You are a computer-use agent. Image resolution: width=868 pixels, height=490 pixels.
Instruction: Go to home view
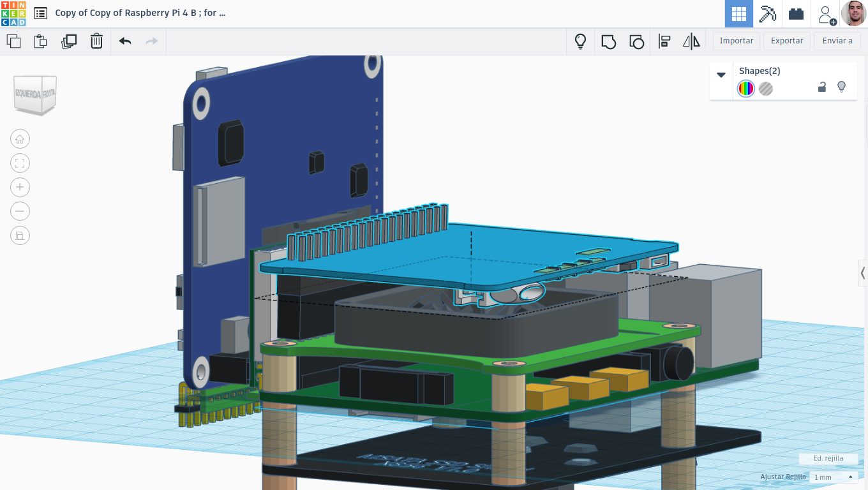pos(20,139)
